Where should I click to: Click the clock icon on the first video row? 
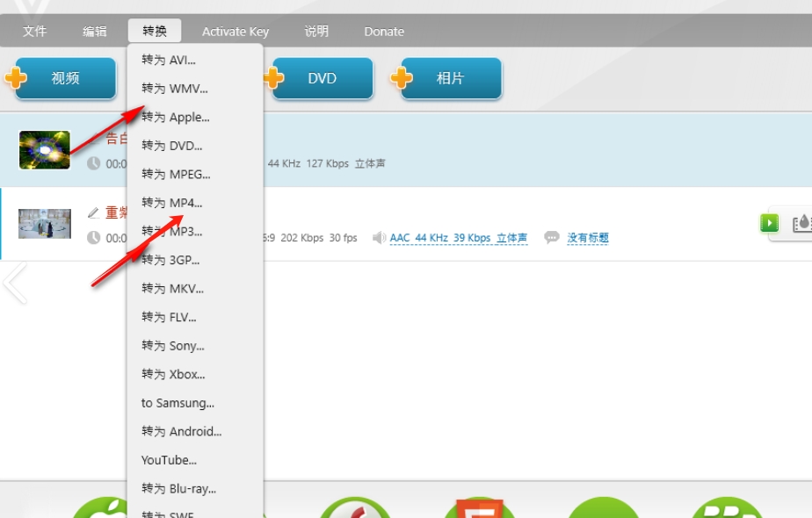tap(93, 163)
